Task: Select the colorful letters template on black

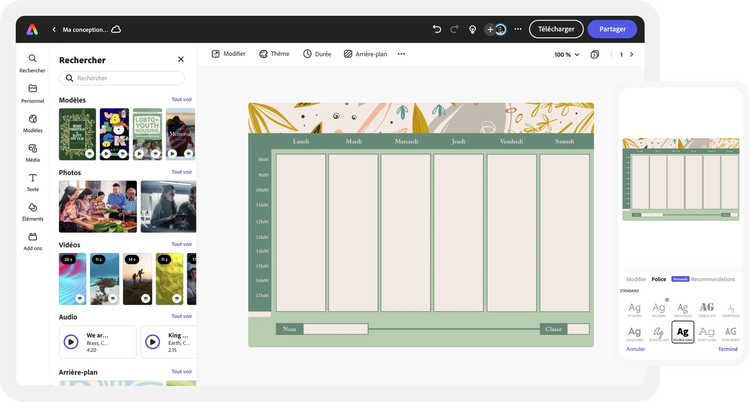Action: tap(114, 134)
